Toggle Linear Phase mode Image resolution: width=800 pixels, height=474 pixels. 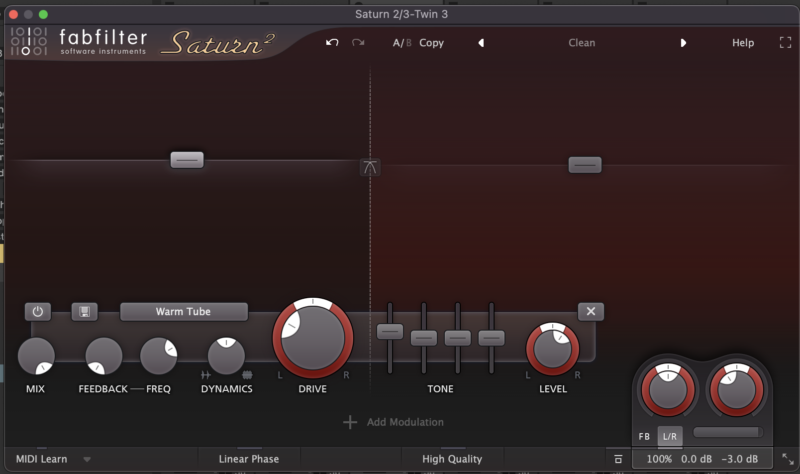coord(249,459)
